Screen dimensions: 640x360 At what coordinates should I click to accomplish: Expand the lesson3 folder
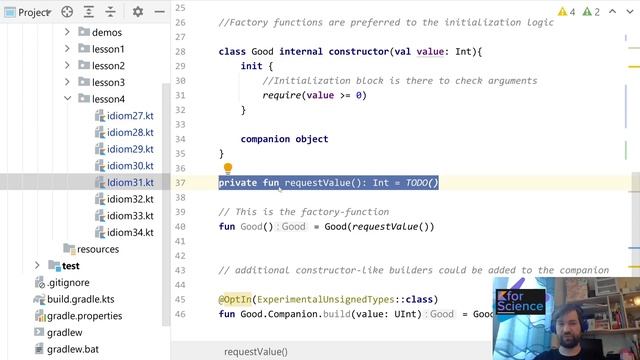pos(67,82)
